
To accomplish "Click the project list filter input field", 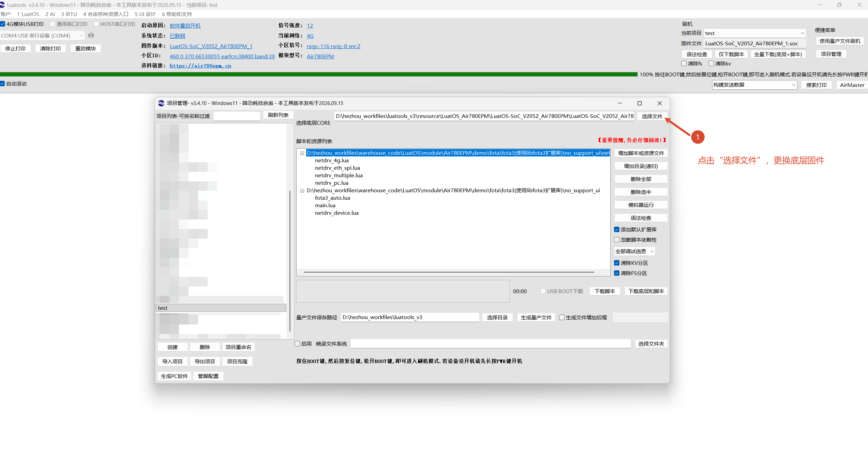I will point(237,116).
